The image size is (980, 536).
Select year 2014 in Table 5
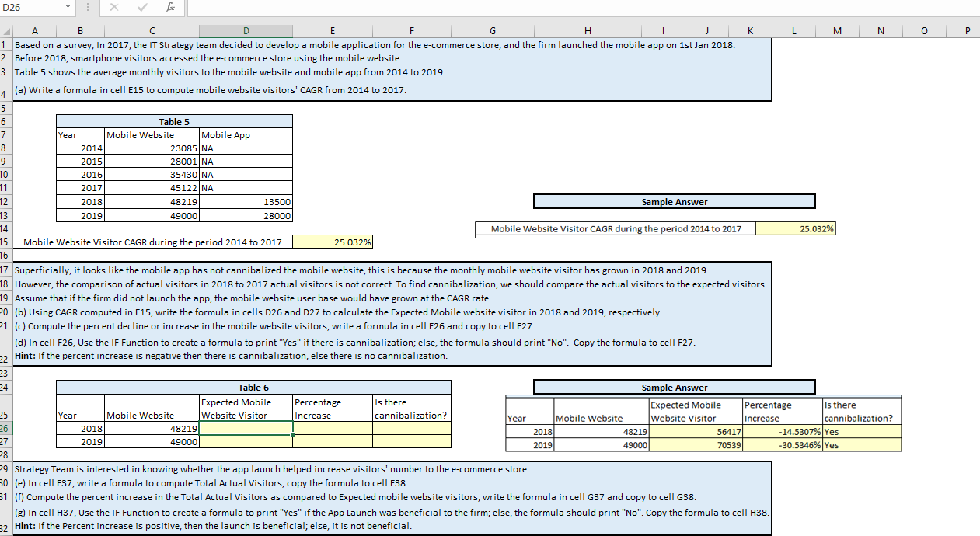(x=80, y=148)
